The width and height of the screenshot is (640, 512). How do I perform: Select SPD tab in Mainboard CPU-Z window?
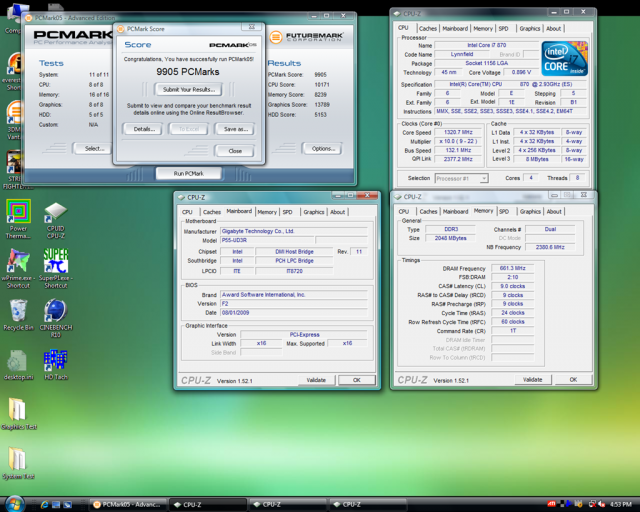[288, 212]
